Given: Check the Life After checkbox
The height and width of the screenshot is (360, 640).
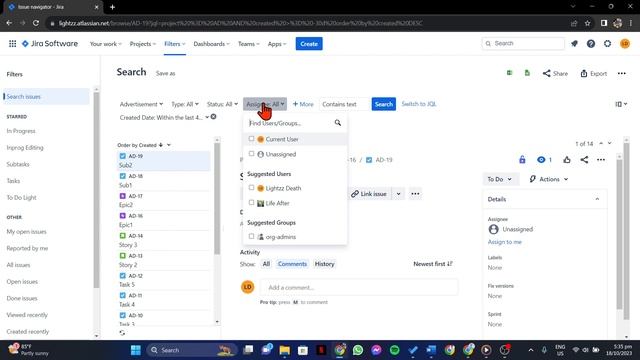Looking at the screenshot, I should point(251,202).
